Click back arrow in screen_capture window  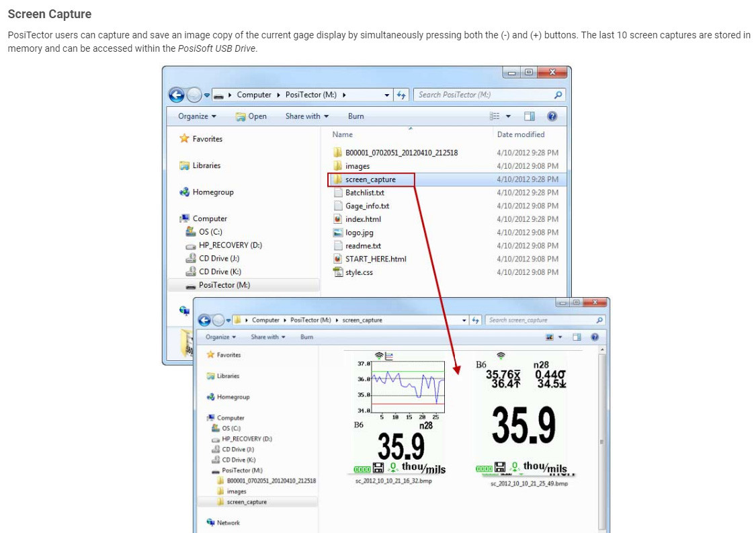(204, 320)
